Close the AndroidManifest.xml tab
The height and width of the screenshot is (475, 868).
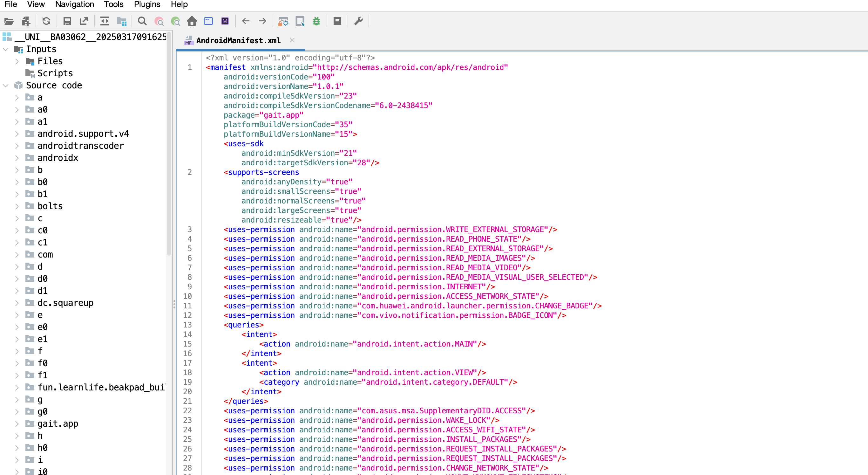292,40
